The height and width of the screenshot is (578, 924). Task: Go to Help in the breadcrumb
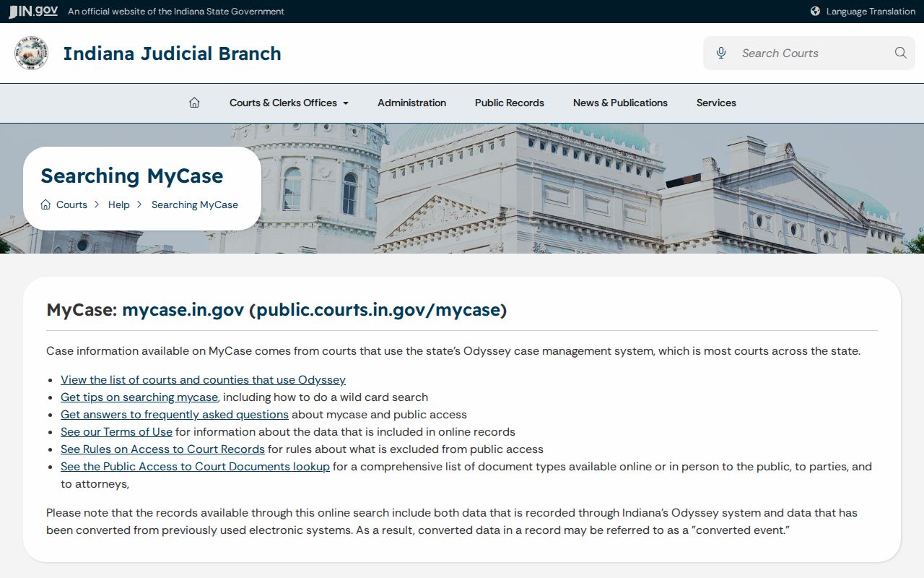point(119,204)
